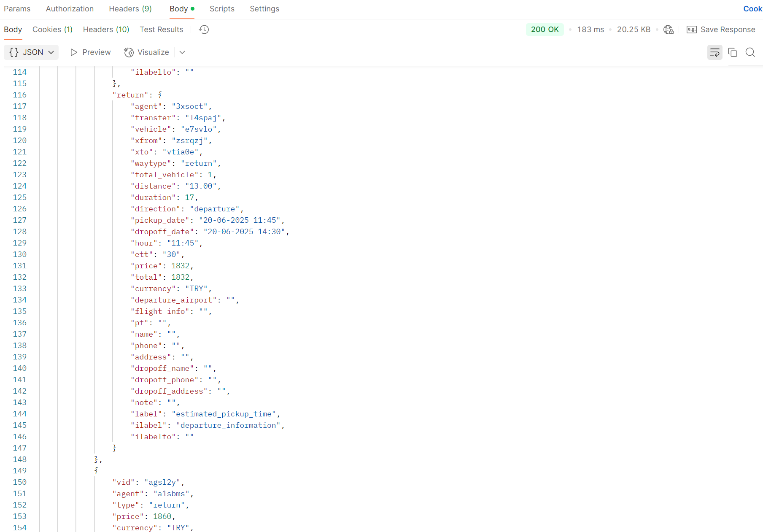Open the Visualize view
This screenshot has height=532, width=763.
(146, 52)
